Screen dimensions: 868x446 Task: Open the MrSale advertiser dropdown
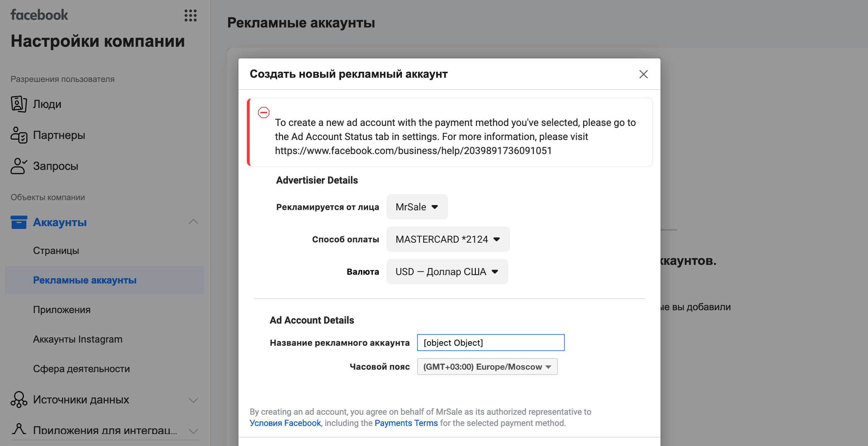[x=417, y=207]
